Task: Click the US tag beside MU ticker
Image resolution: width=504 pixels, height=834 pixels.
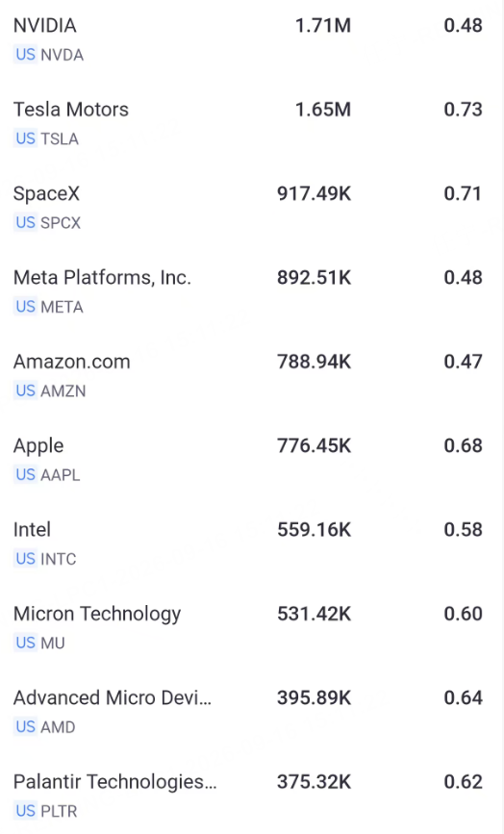Action: coord(25,643)
